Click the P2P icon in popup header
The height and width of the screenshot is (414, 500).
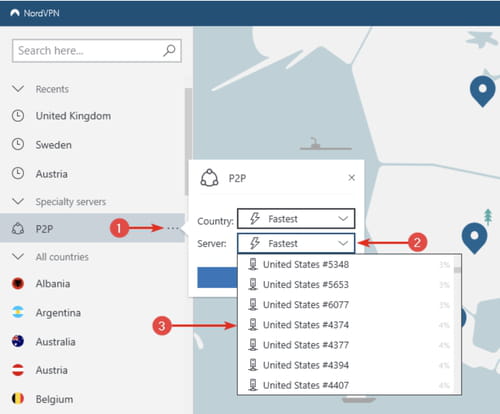209,178
